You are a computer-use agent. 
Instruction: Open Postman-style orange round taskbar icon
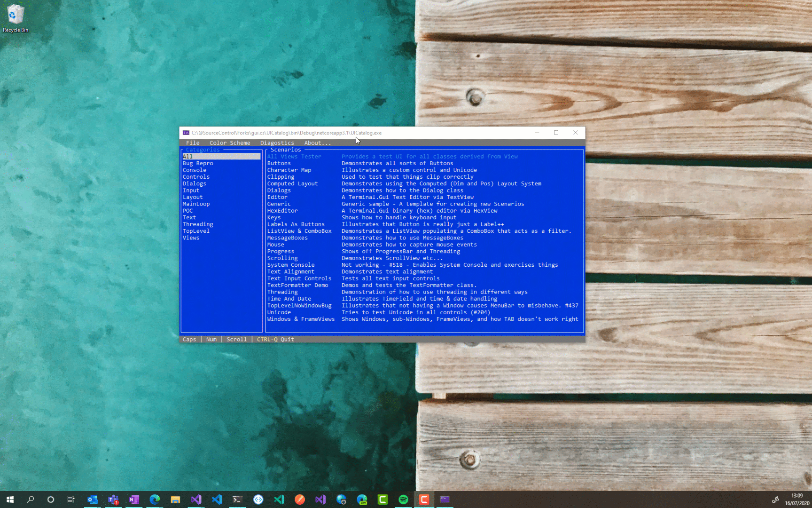[x=300, y=500]
